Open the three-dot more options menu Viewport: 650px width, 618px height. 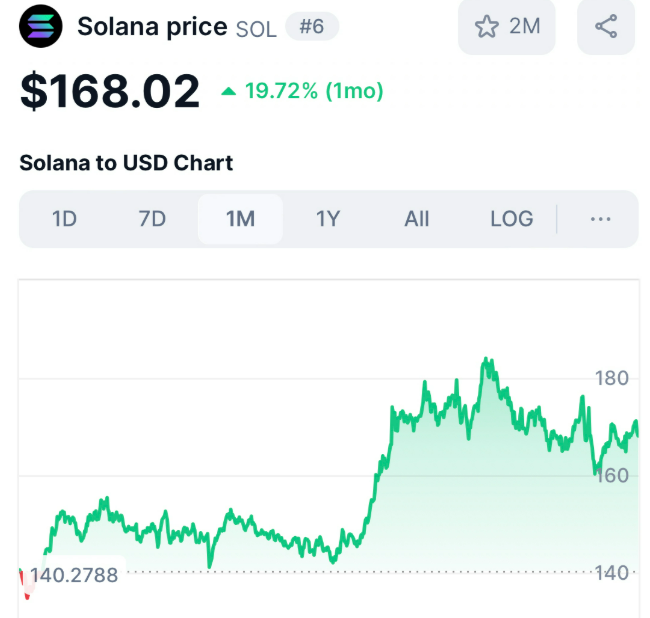600,219
